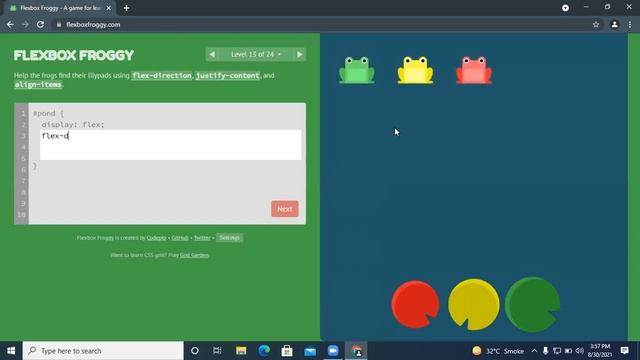Open the Codepip link
640x360 pixels.
pos(156,238)
